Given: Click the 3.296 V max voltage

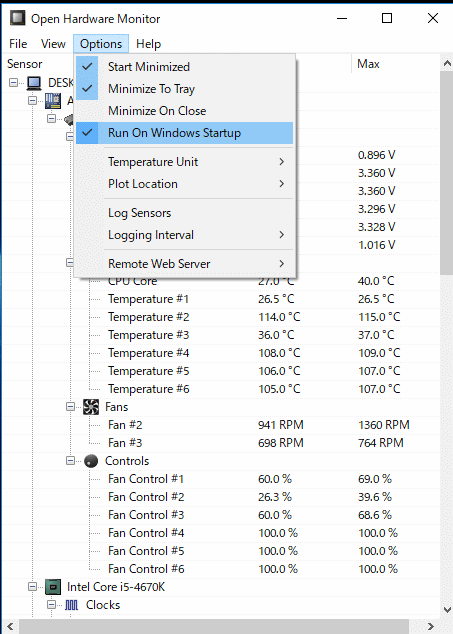Looking at the screenshot, I should click(x=377, y=209).
